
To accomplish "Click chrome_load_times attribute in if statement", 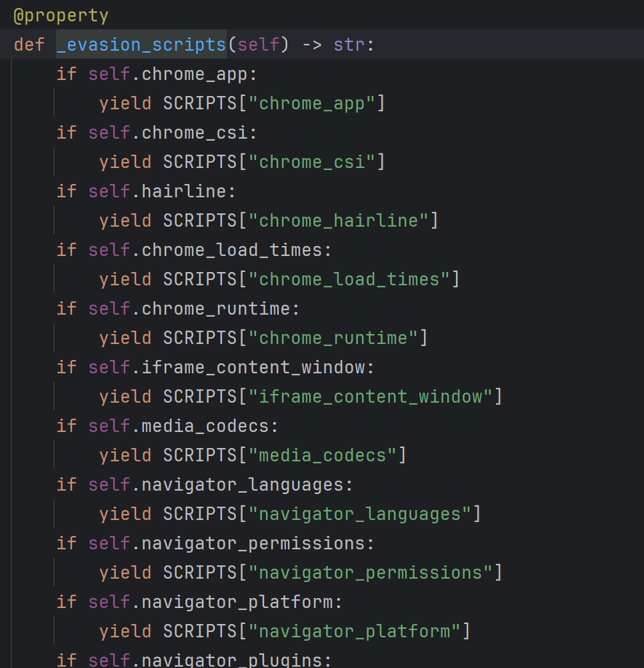I will coord(232,250).
